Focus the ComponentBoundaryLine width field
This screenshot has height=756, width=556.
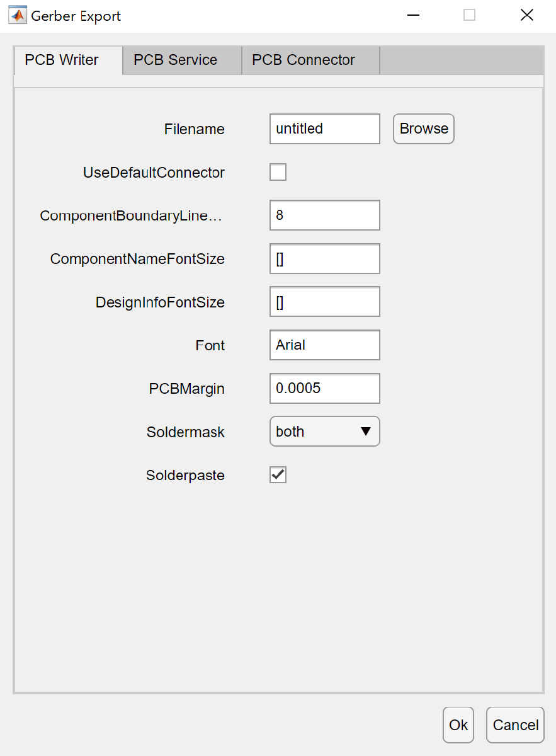324,215
